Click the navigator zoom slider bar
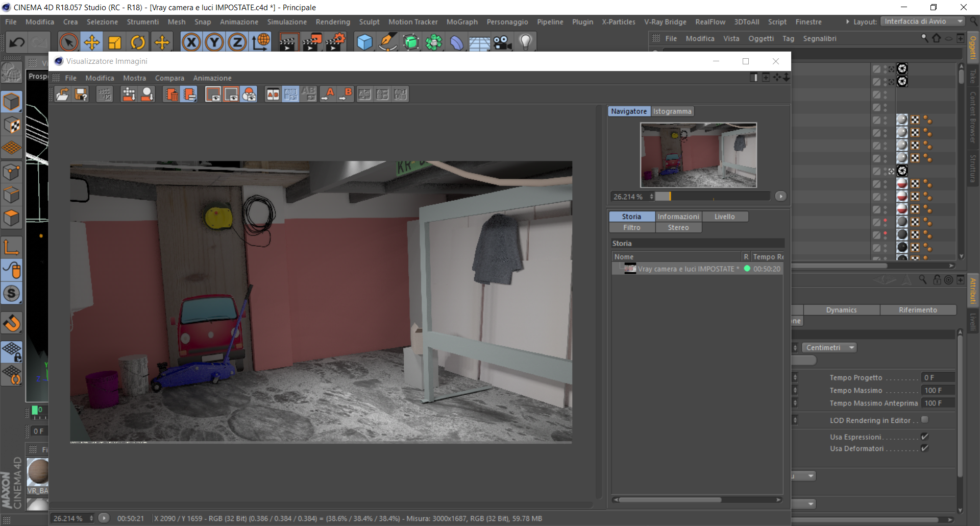980x526 pixels. [x=713, y=197]
